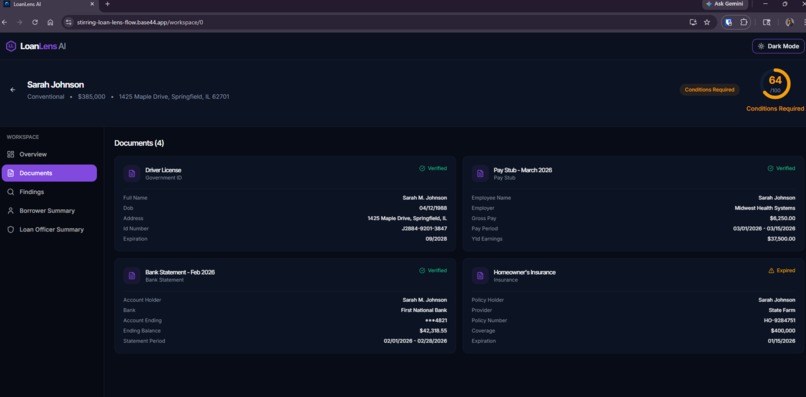Screen dimensions: 806x397
Task: Click the browser back arrow
Action: [x=5, y=23]
